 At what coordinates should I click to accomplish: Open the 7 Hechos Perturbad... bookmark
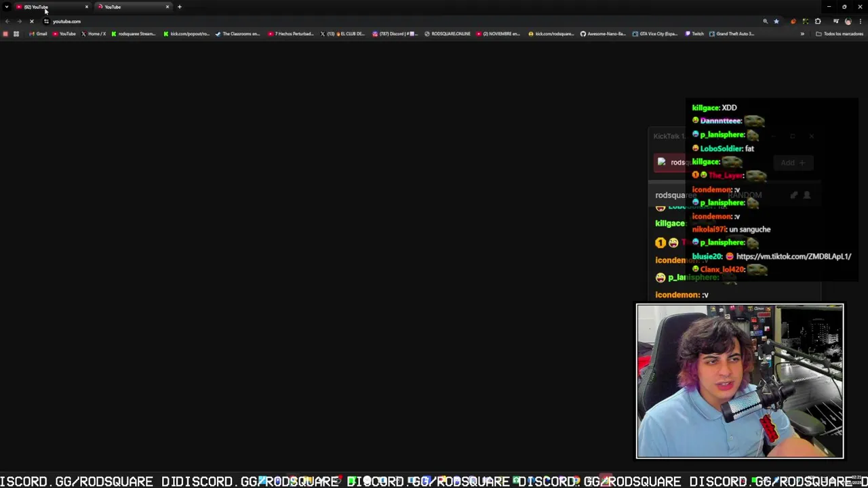point(291,34)
